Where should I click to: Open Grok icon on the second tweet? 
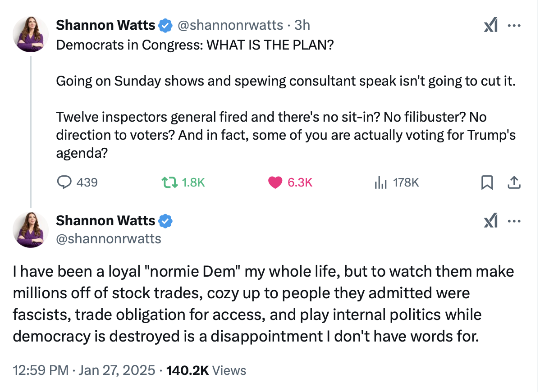point(491,221)
